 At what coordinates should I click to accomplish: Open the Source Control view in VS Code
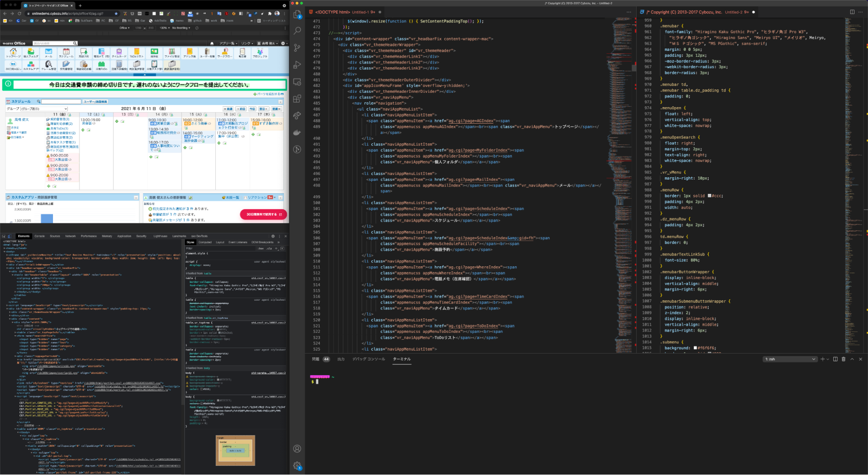[297, 48]
